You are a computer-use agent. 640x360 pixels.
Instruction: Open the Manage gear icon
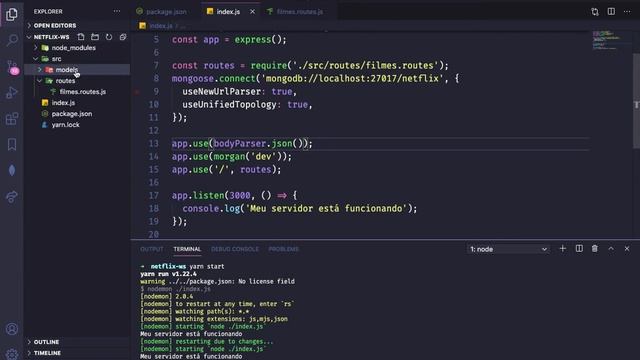12,354
